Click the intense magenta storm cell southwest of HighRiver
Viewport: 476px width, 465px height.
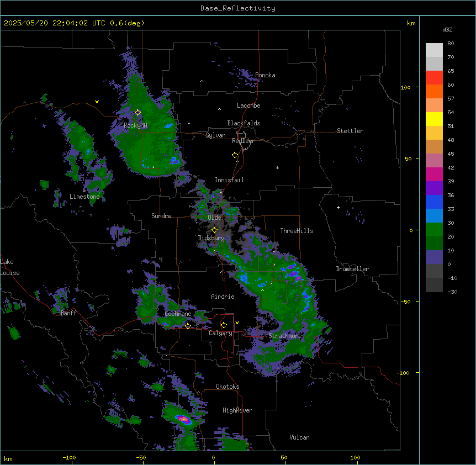(x=183, y=420)
